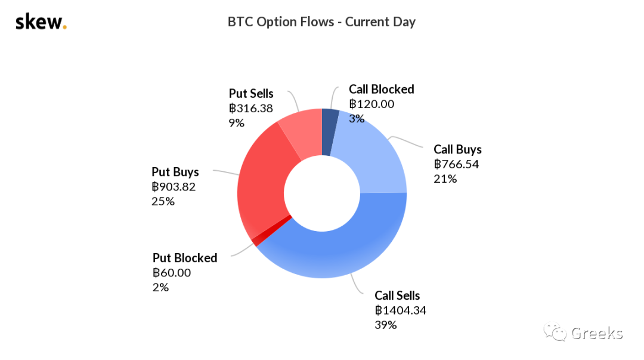The image size is (644, 360).
Task: Click the ฿903.82 Put Buys value
Action: pos(174,187)
